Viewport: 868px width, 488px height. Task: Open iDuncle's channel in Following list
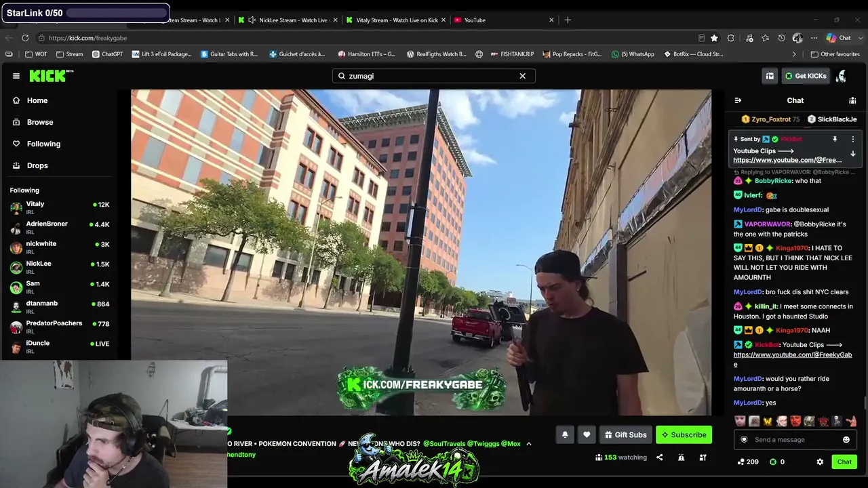[x=60, y=346]
